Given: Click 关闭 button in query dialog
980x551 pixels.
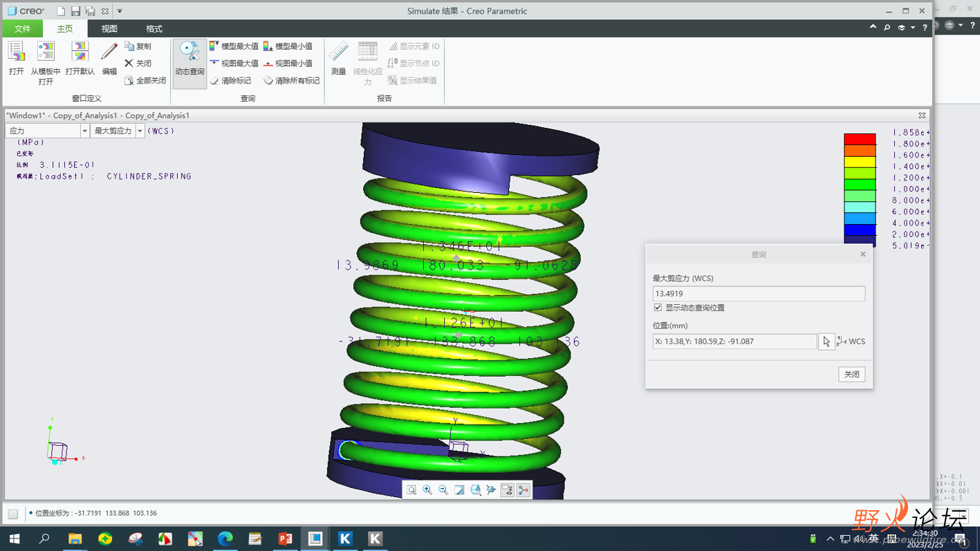Looking at the screenshot, I should (x=852, y=374).
